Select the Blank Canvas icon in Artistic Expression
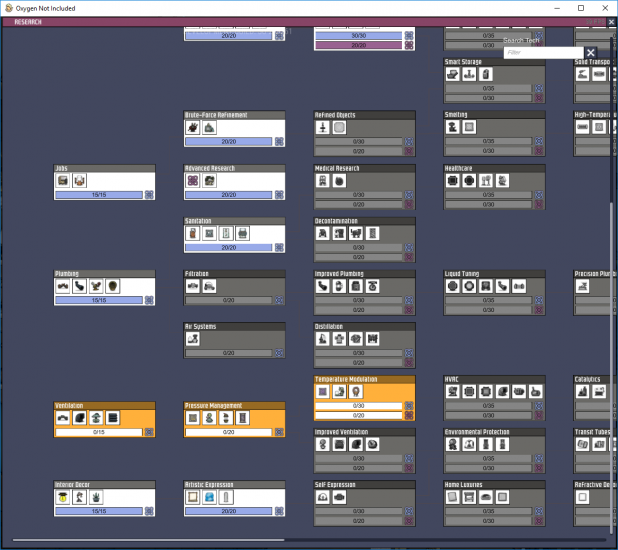 pyautogui.click(x=193, y=497)
